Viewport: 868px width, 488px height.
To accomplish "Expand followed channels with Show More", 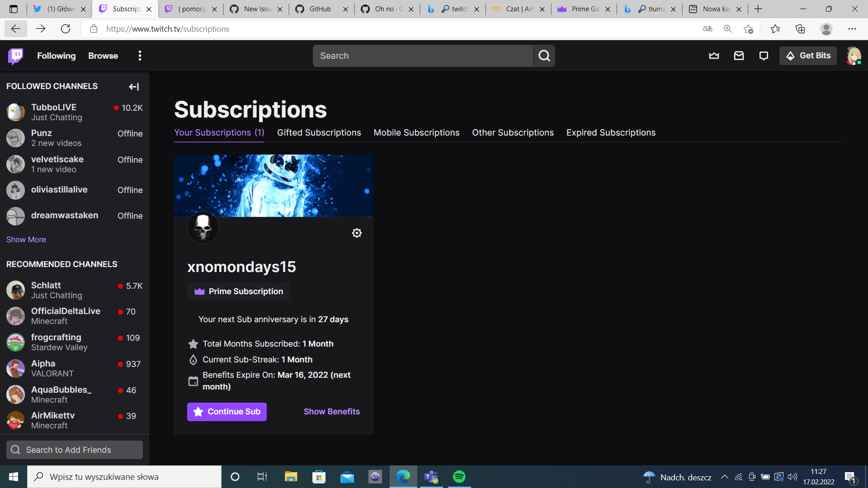I will pos(26,239).
